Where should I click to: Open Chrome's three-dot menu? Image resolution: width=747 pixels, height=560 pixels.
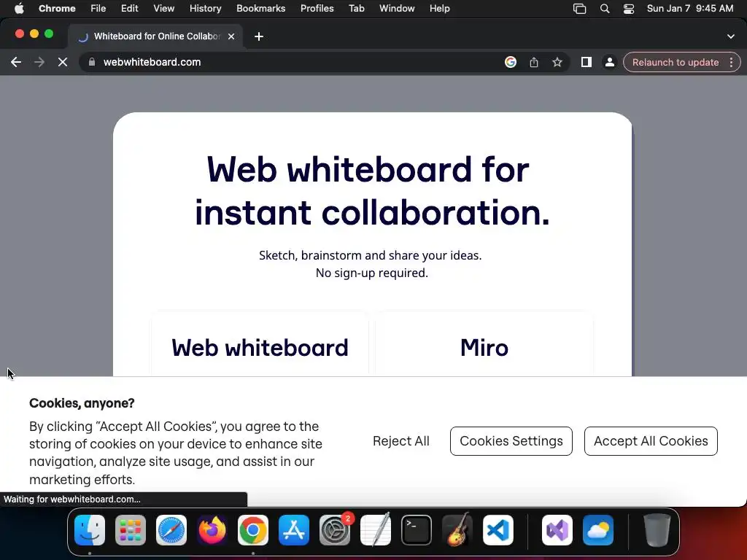pyautogui.click(x=731, y=62)
